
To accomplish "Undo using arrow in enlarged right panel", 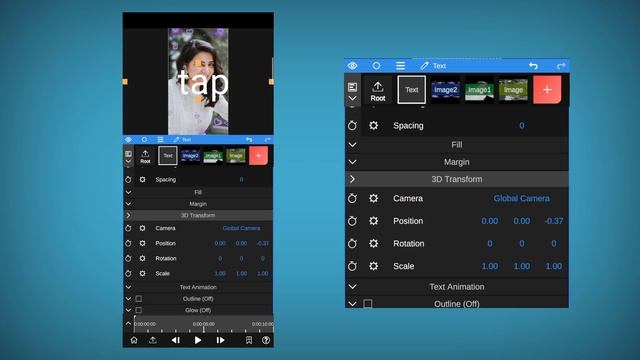I will coord(533,66).
